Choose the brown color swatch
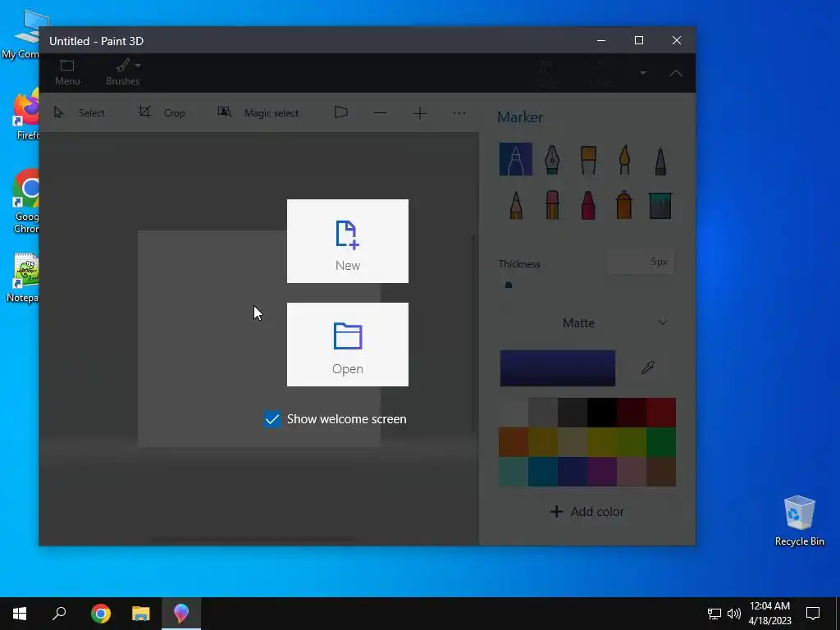This screenshot has height=630, width=840. [x=661, y=472]
